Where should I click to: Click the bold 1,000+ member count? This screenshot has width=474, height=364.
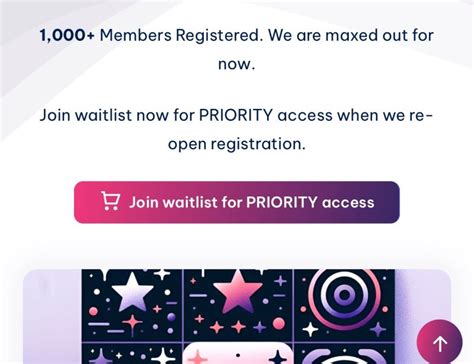point(67,35)
